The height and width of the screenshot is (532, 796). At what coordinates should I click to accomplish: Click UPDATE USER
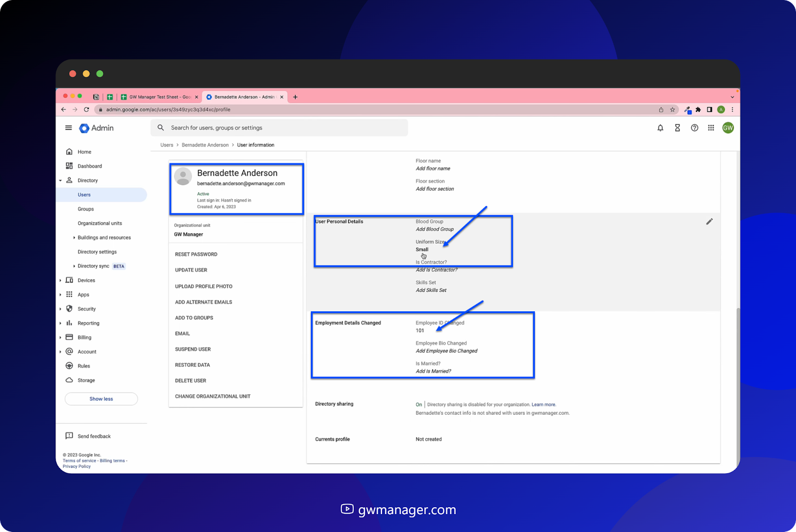click(x=191, y=270)
